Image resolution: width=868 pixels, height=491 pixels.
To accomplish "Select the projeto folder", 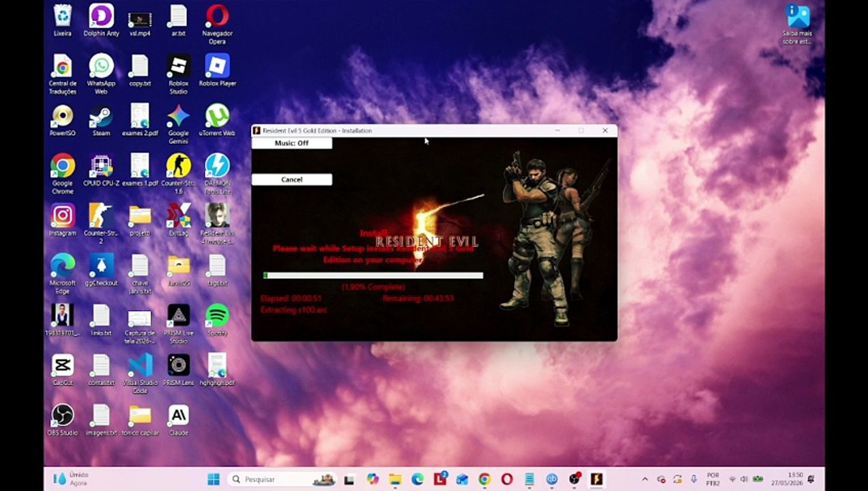I will (140, 220).
